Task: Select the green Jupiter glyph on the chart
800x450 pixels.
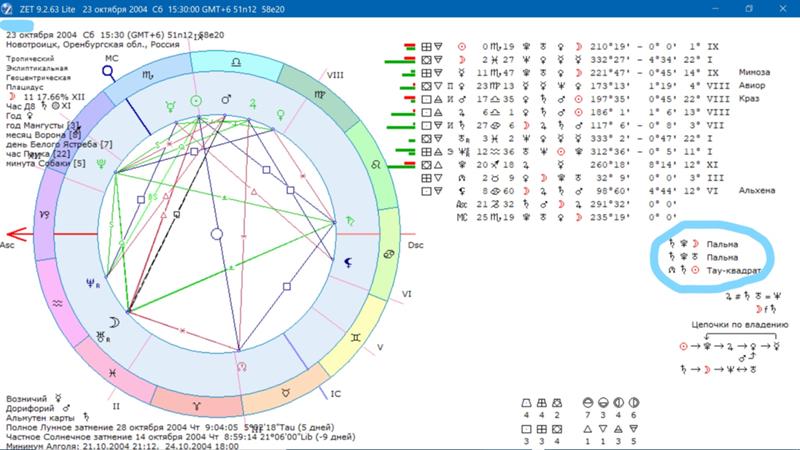Action: [x=252, y=104]
